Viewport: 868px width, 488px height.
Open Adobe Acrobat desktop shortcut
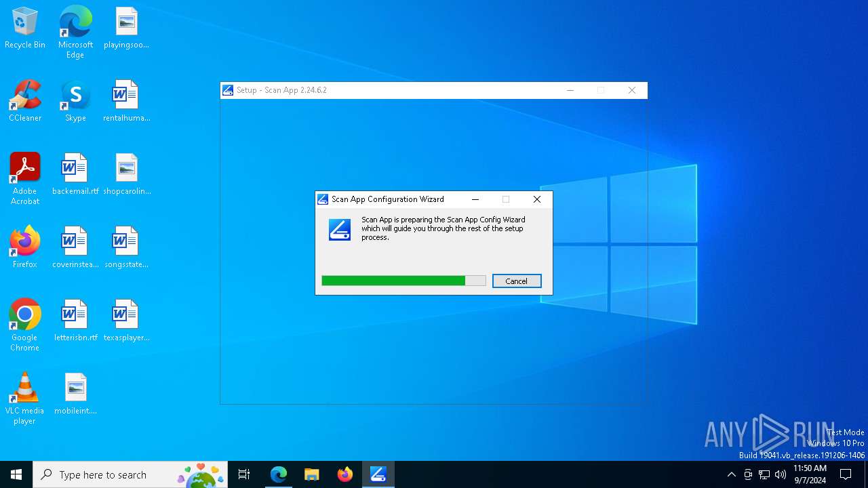click(x=25, y=179)
